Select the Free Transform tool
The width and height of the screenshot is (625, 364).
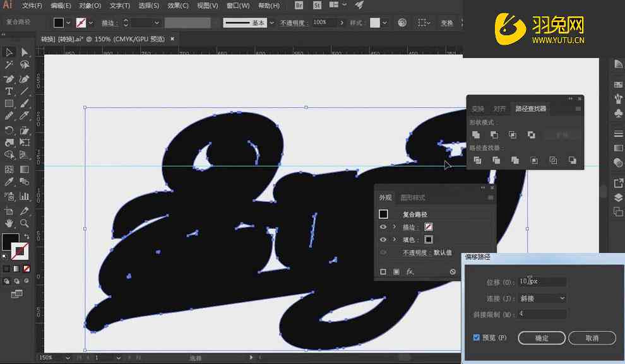[25, 142]
